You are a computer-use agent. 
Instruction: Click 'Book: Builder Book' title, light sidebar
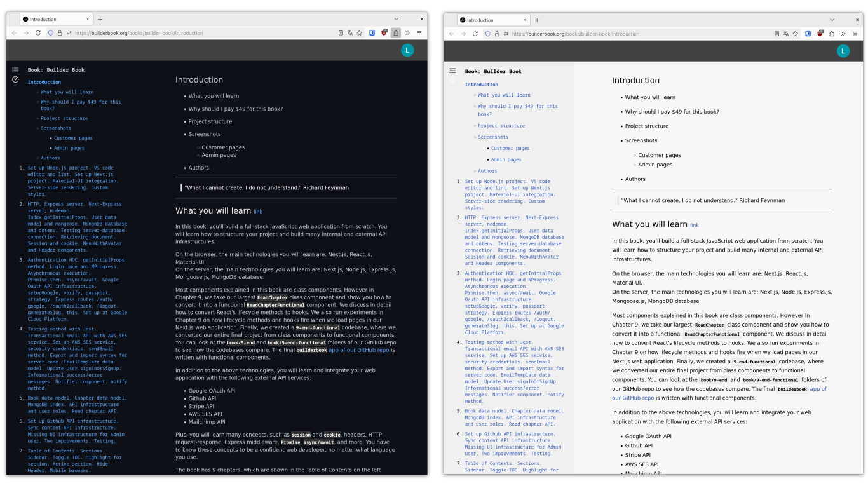[493, 72]
